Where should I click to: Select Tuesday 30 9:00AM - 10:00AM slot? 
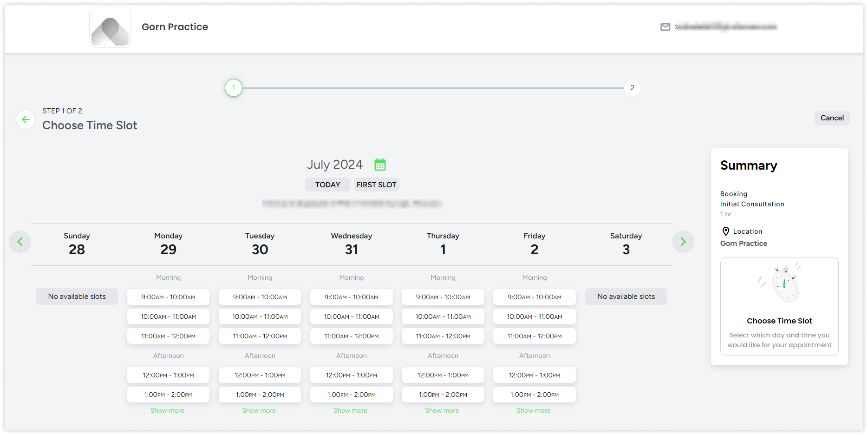click(x=260, y=297)
